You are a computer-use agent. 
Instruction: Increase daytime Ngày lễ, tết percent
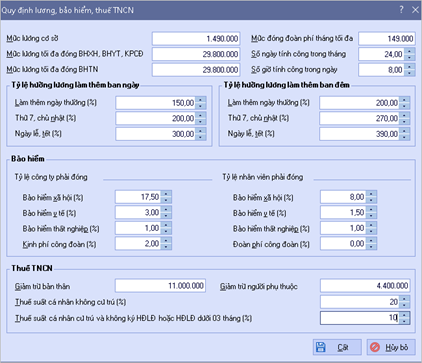tap(201, 131)
